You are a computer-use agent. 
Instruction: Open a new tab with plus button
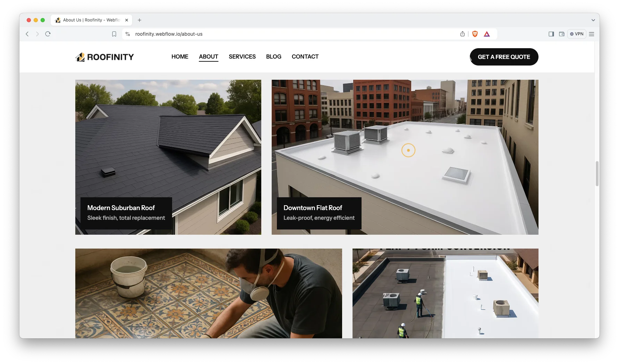point(139,20)
